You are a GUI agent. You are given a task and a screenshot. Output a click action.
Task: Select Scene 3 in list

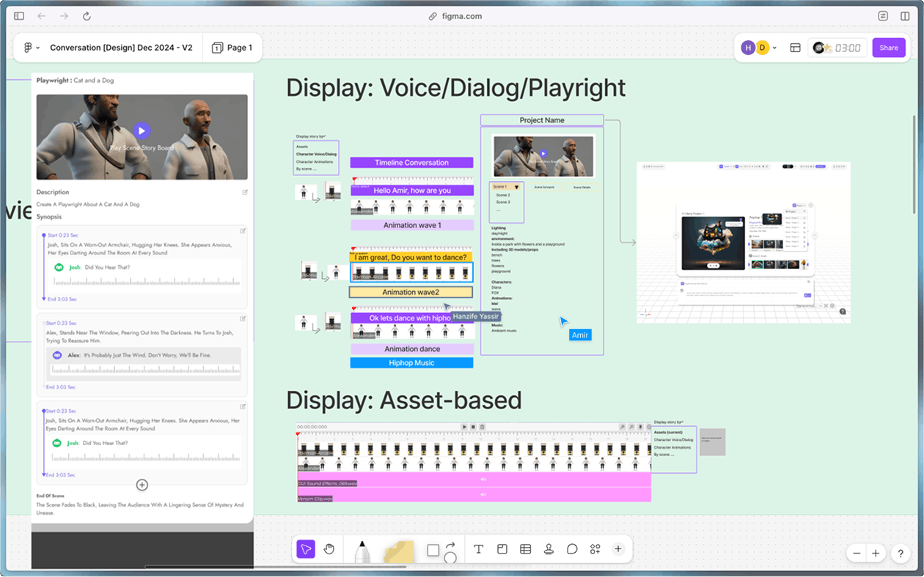click(502, 202)
